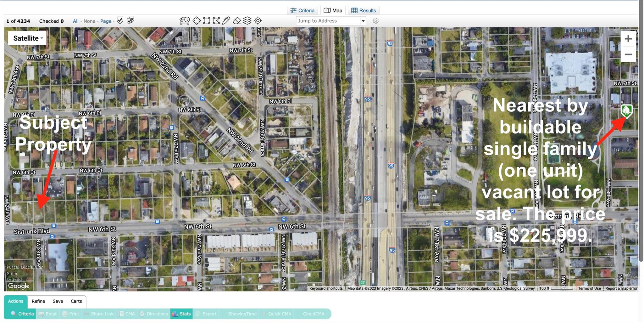Click the Stats button

point(181,314)
